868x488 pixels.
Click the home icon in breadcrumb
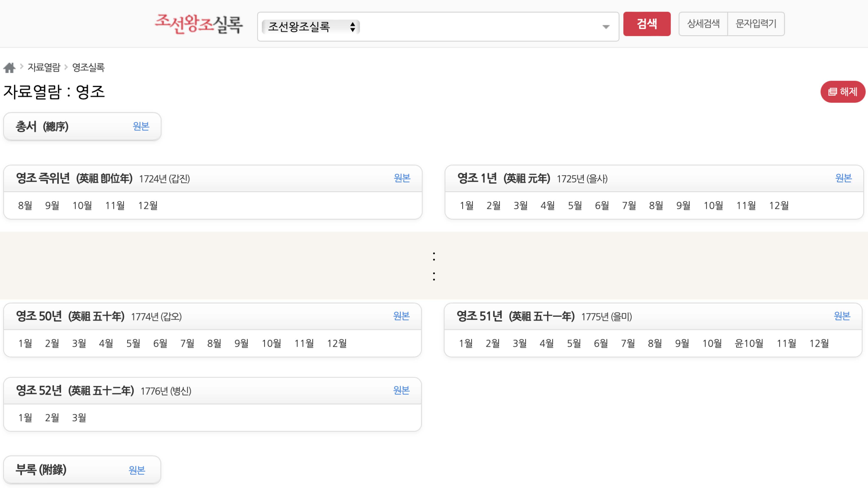[9, 68]
